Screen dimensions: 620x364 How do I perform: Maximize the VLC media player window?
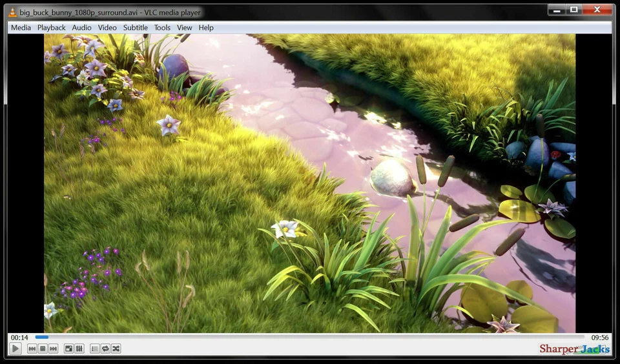click(573, 10)
